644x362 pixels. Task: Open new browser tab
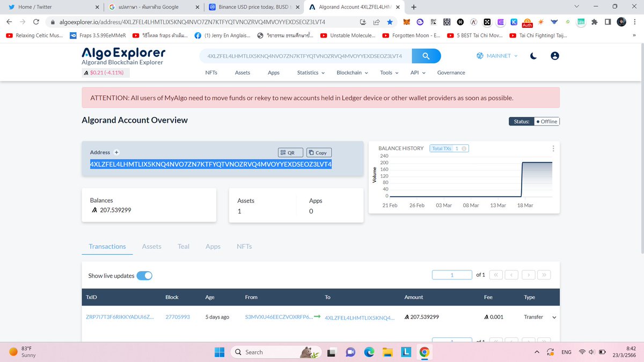(x=414, y=7)
